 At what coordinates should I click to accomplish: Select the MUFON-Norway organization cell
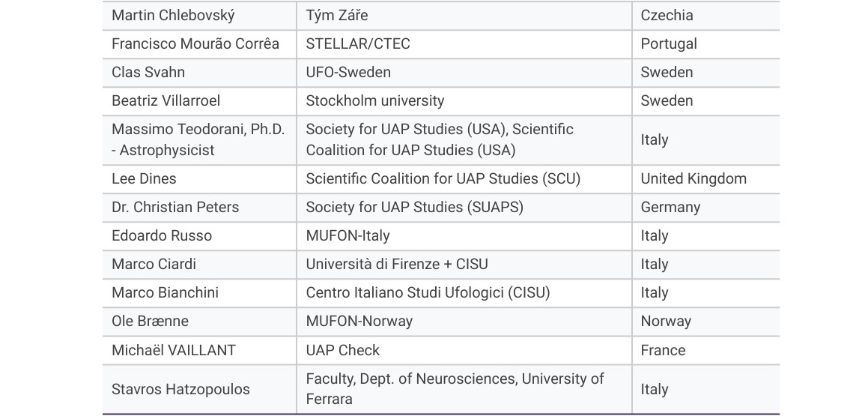click(x=359, y=321)
